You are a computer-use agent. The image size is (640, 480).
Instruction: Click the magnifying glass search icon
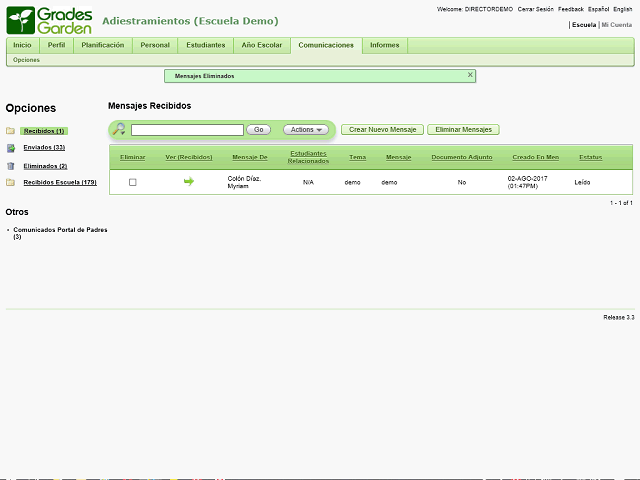click(x=119, y=129)
